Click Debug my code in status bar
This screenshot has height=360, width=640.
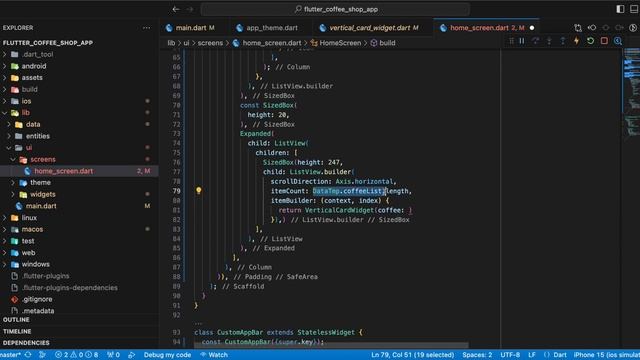167,355
